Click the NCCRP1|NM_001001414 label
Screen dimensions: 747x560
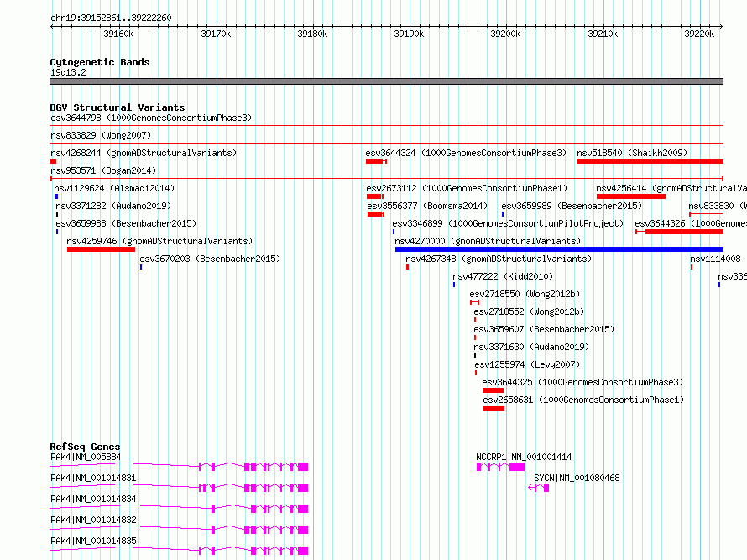pyautogui.click(x=524, y=457)
